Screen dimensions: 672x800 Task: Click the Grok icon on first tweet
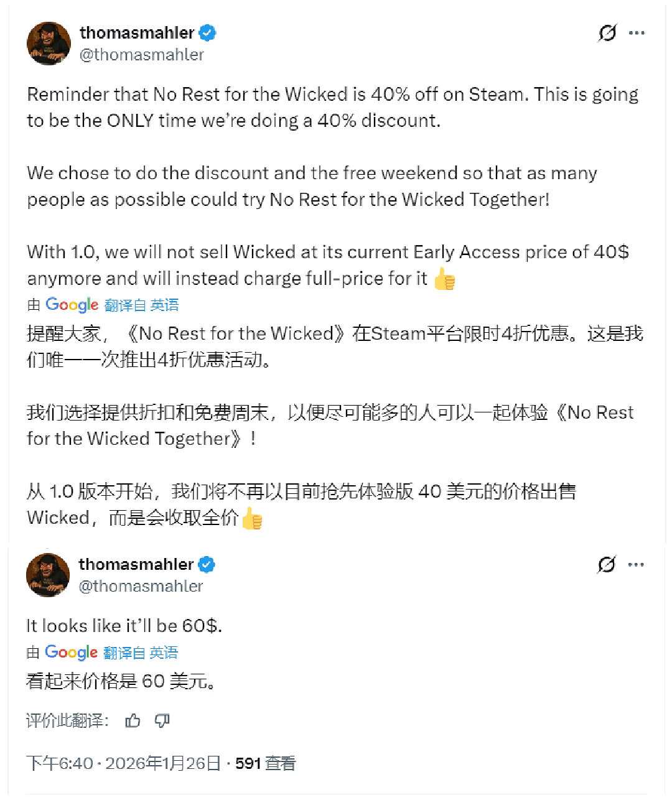(x=607, y=32)
